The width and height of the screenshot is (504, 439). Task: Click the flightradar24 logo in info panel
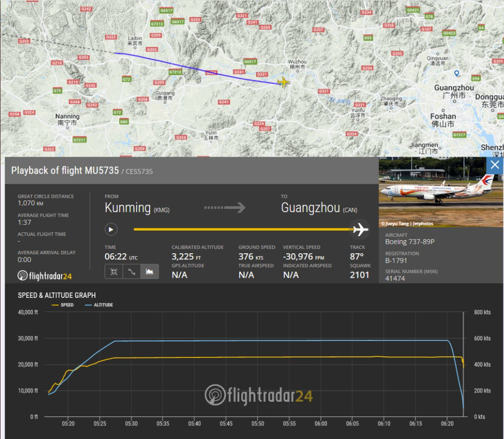click(45, 276)
